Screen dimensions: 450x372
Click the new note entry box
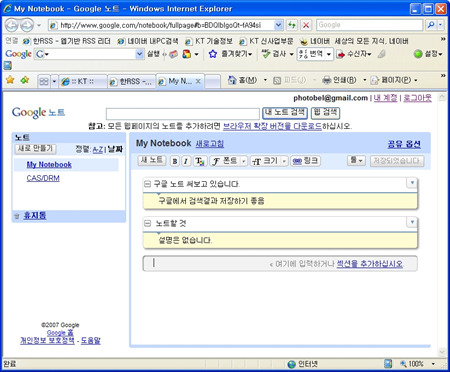[x=280, y=264]
